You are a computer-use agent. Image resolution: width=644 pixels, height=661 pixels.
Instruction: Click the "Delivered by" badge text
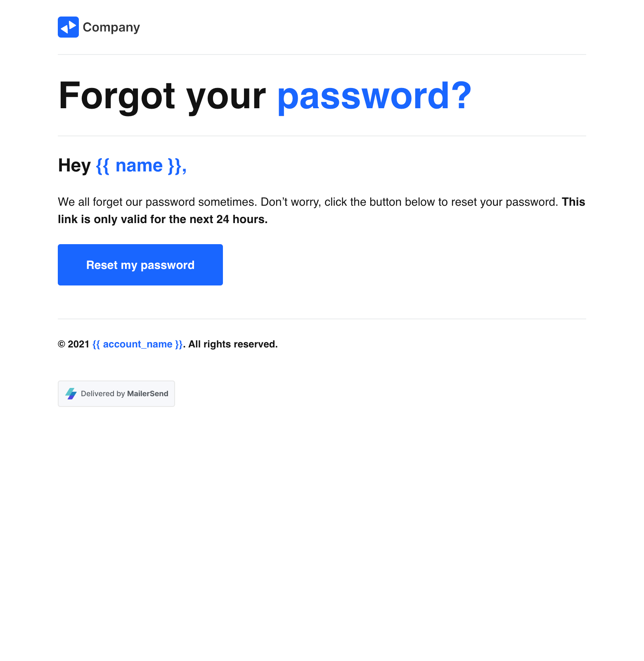(x=103, y=394)
